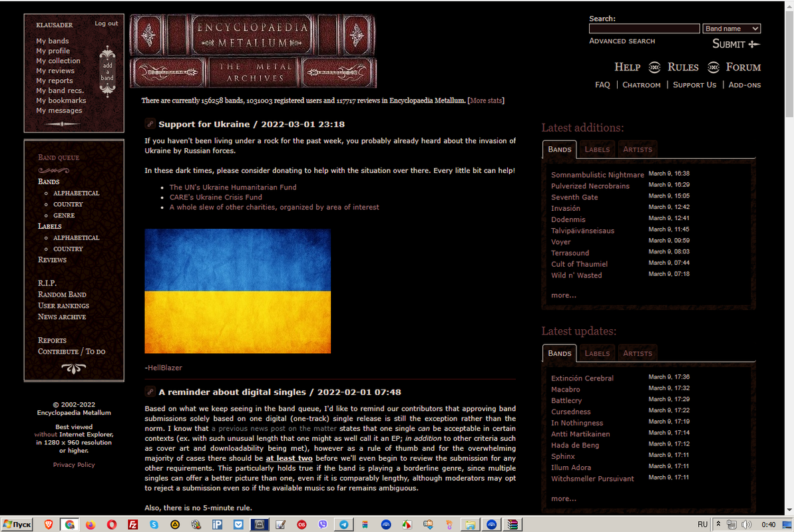Click 'more...' under Latest additions
Screen dimensions: 794x532
tap(564, 295)
